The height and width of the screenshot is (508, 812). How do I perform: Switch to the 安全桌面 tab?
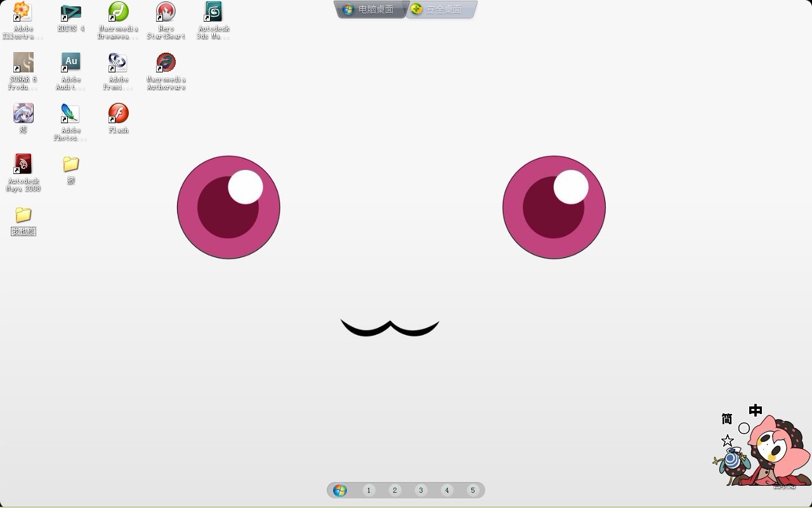tap(440, 10)
